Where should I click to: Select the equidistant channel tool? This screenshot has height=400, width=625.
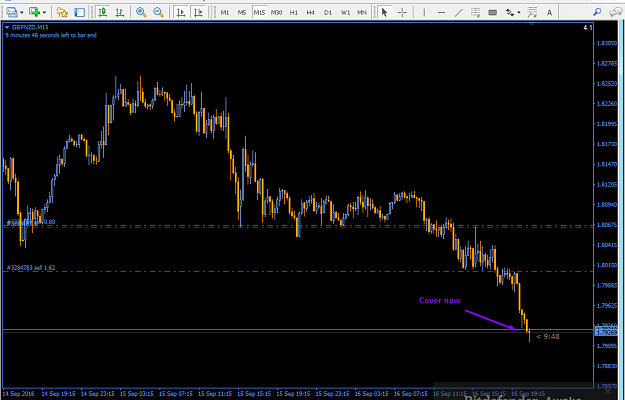pos(475,12)
